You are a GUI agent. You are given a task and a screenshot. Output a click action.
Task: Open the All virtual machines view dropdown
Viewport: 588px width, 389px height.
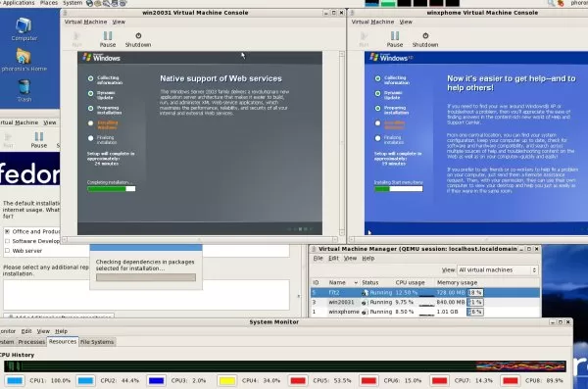click(498, 270)
